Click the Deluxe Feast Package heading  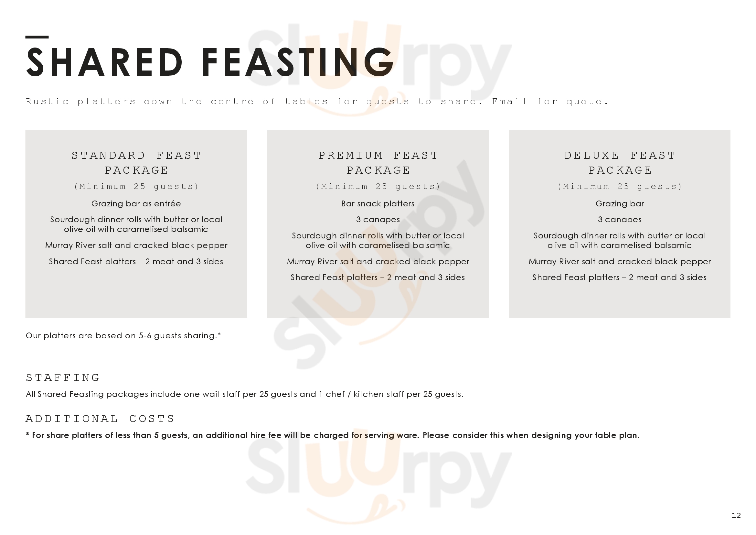tap(620, 163)
